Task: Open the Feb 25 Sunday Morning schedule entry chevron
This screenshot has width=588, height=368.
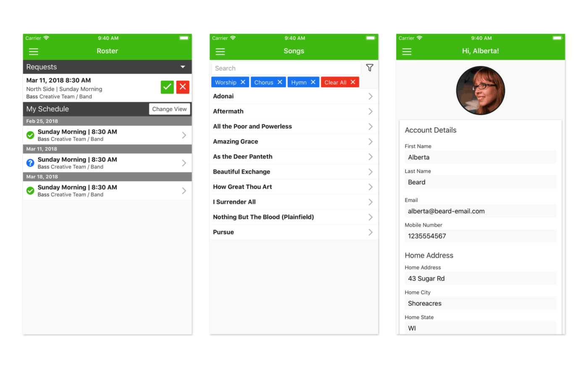Action: tap(184, 135)
